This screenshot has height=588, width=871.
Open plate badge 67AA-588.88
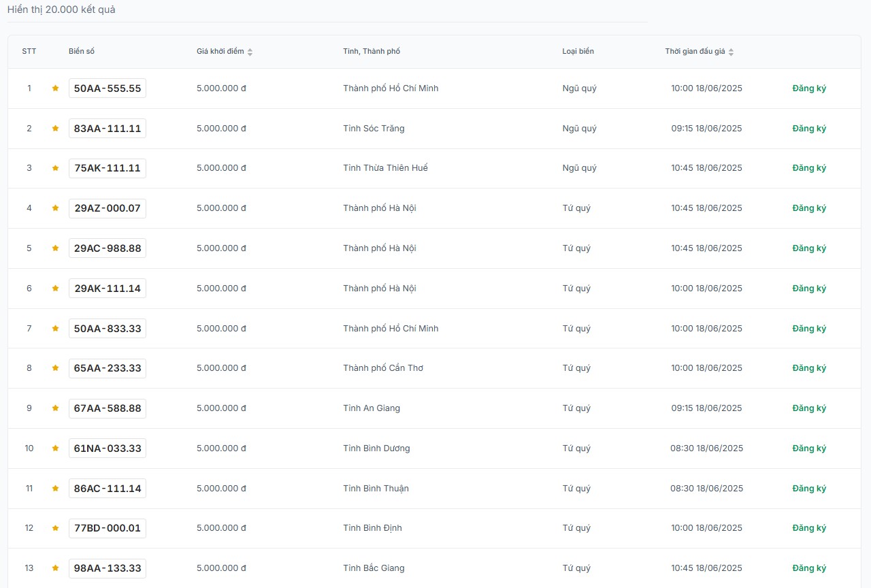108,408
